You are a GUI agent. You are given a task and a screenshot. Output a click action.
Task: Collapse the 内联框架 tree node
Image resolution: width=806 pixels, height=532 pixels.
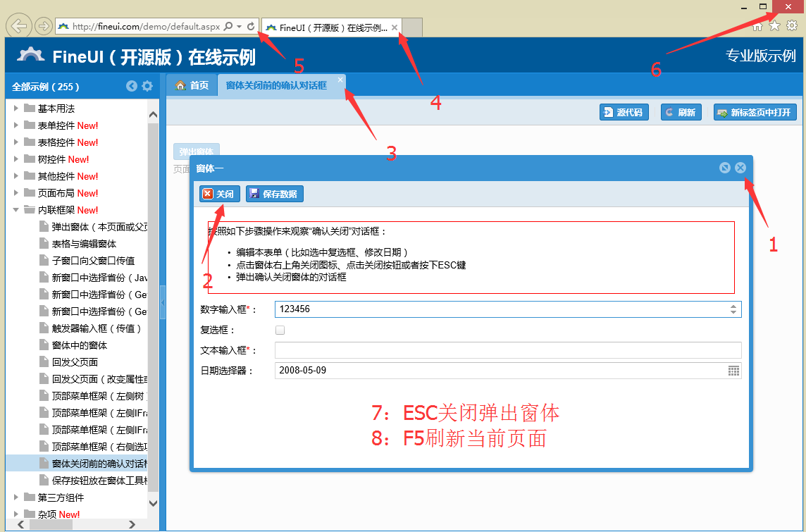pos(16,210)
